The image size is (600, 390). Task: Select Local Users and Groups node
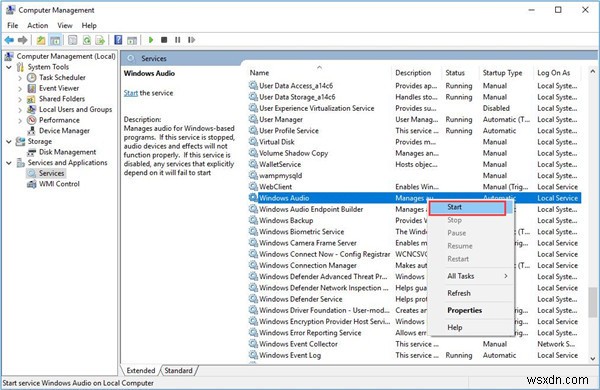[x=75, y=109]
